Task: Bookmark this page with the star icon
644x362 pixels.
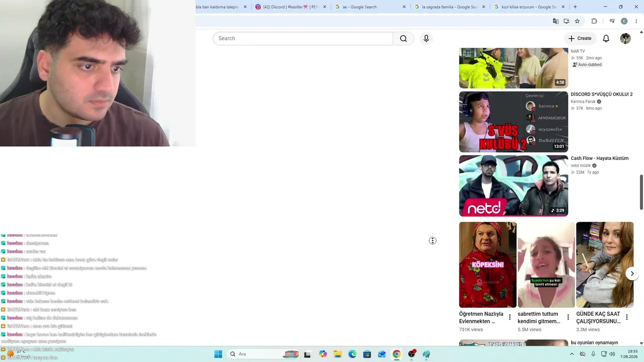Action: (577, 21)
